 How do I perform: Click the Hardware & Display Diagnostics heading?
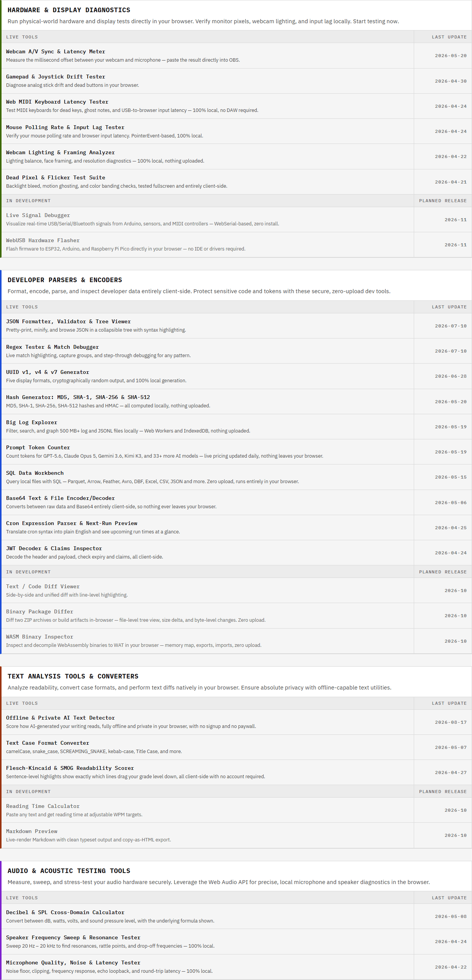click(69, 10)
